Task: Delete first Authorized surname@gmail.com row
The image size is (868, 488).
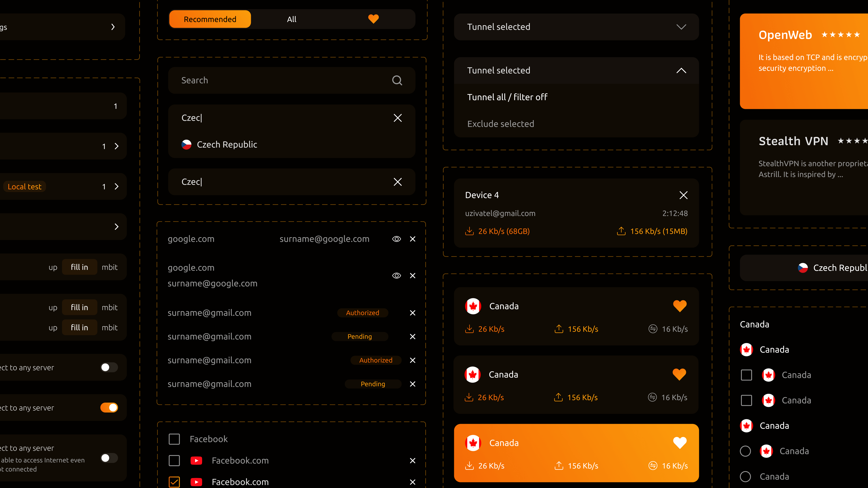Action: [413, 313]
